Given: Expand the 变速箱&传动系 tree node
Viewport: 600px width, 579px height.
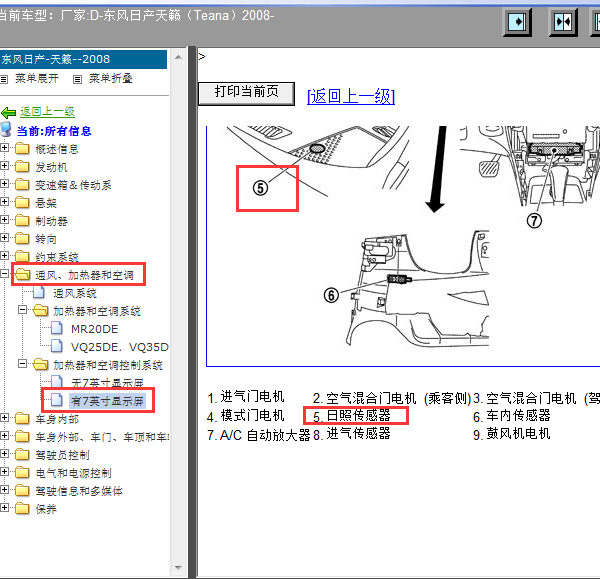Looking at the screenshot, I should pos(4,183).
